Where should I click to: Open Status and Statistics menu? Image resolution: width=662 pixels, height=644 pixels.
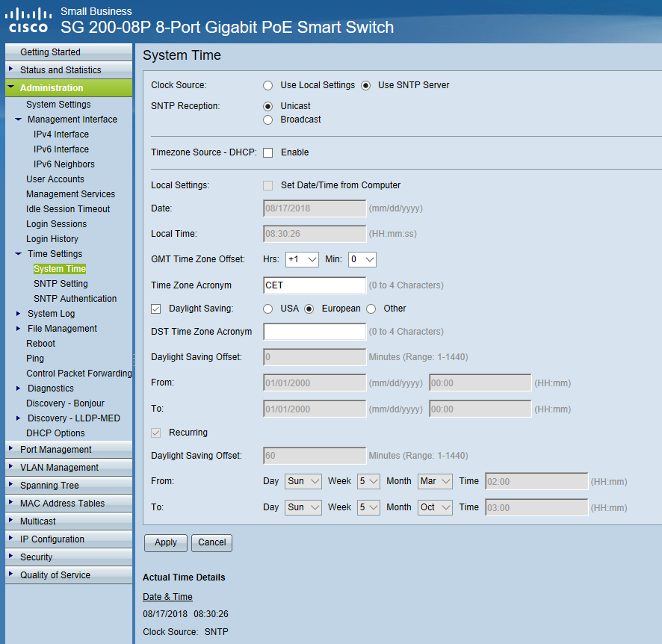69,70
